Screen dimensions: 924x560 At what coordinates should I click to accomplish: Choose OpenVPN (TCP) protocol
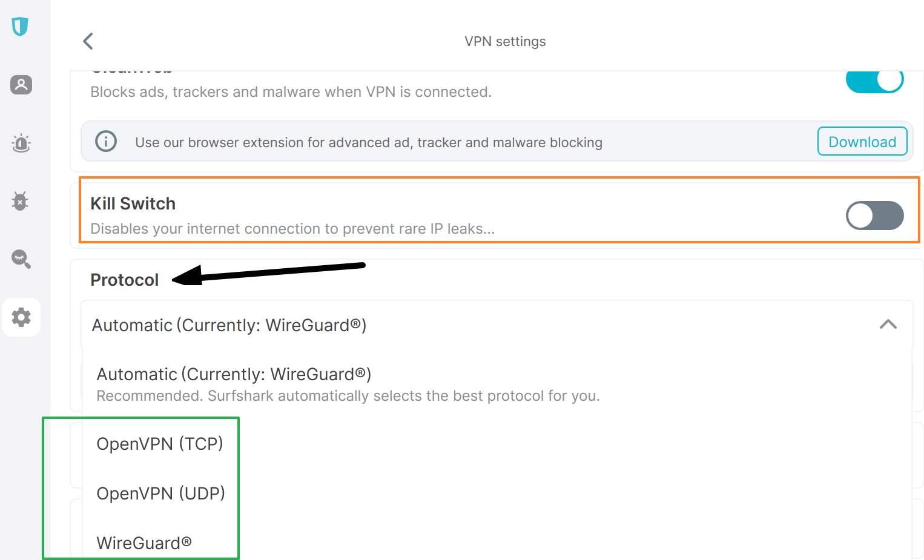pyautogui.click(x=160, y=444)
